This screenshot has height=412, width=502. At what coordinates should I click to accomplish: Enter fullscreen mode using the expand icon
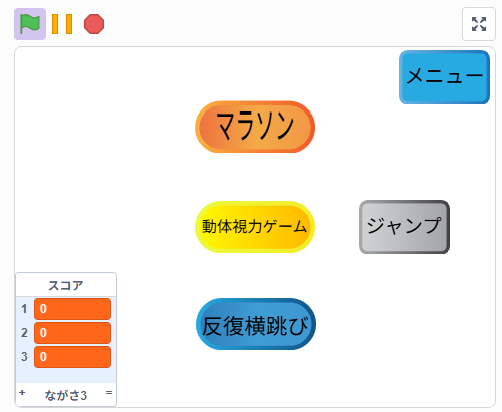pos(479,24)
